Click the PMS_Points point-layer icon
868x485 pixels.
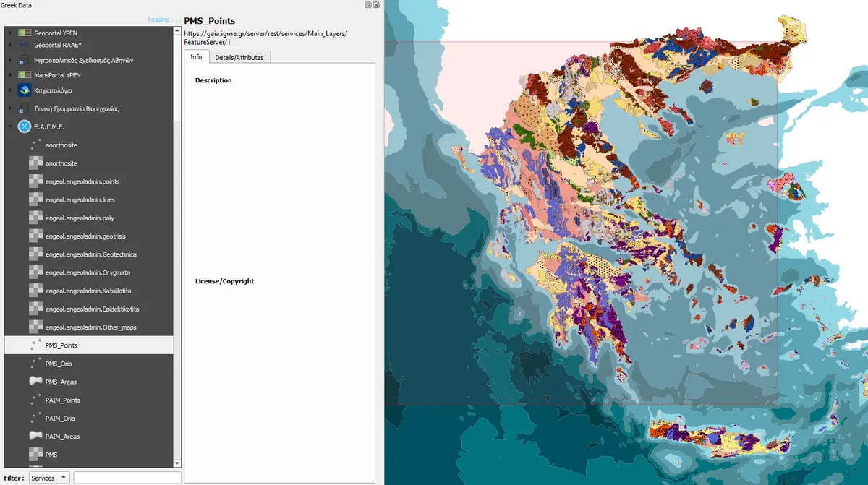(x=35, y=345)
